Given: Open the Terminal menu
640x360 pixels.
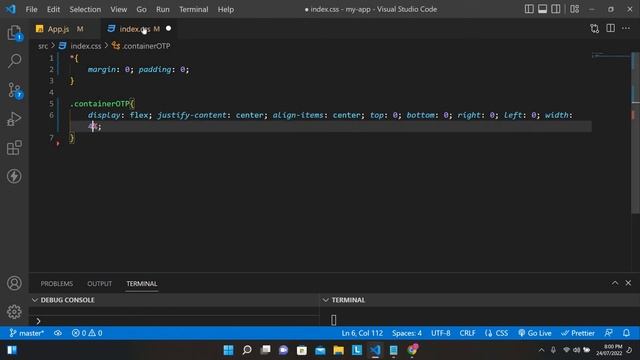Looking at the screenshot, I should 193,9.
